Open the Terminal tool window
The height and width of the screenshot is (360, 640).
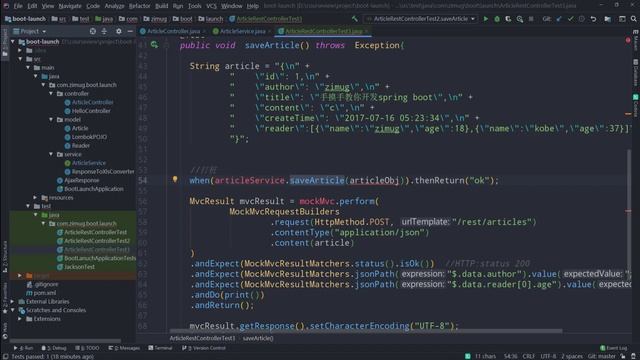[x=160, y=348]
